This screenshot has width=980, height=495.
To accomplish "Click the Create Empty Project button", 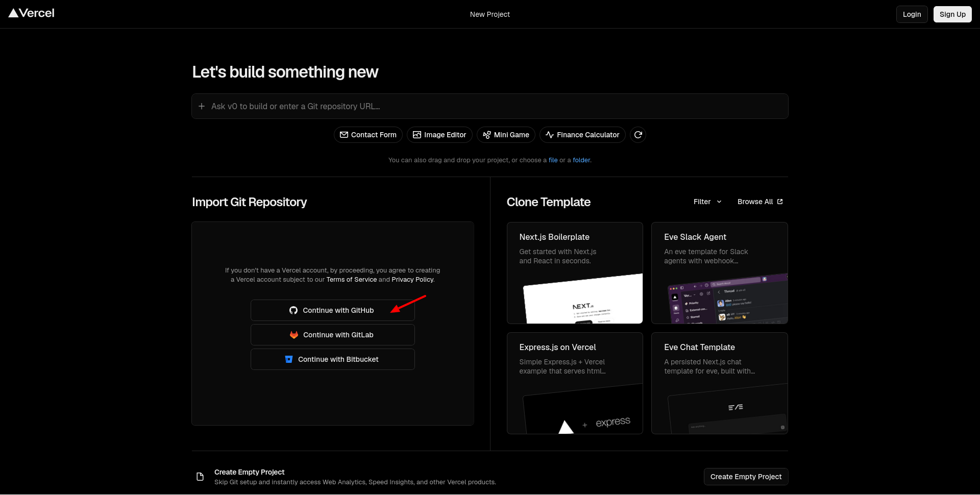I will coord(746,477).
